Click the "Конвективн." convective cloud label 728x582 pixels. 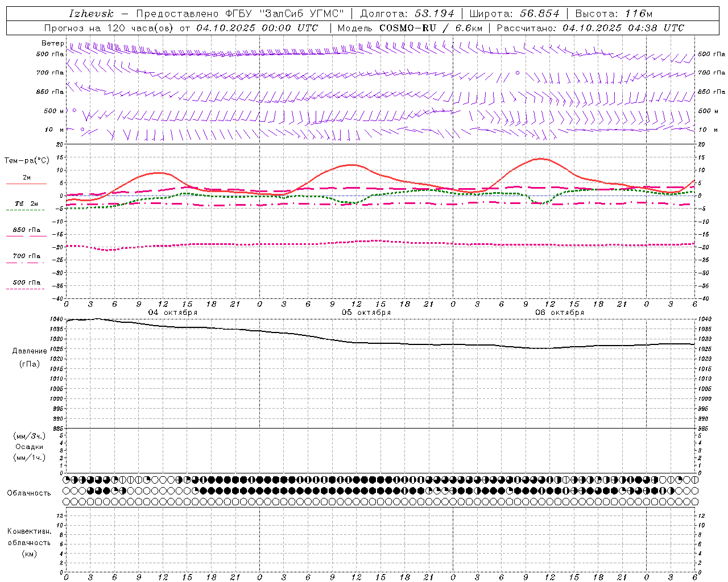point(30,531)
